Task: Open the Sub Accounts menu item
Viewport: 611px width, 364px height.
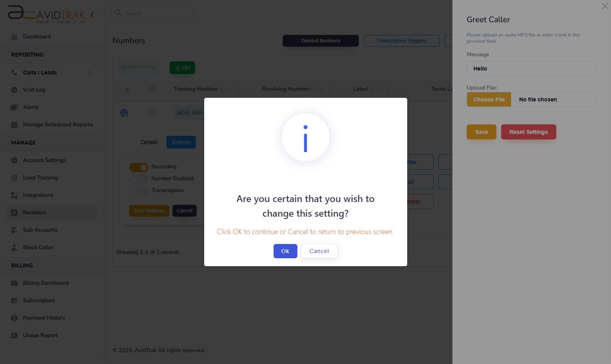Action: tap(40, 230)
